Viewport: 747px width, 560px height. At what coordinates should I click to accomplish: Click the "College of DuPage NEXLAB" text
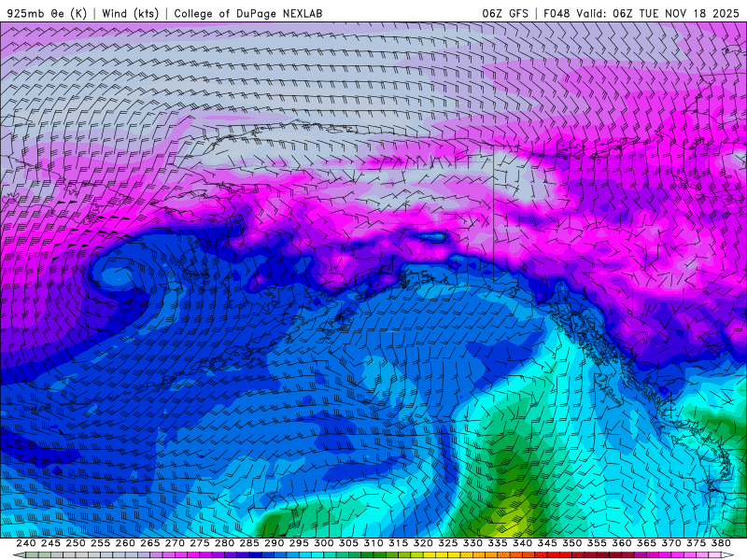click(248, 13)
